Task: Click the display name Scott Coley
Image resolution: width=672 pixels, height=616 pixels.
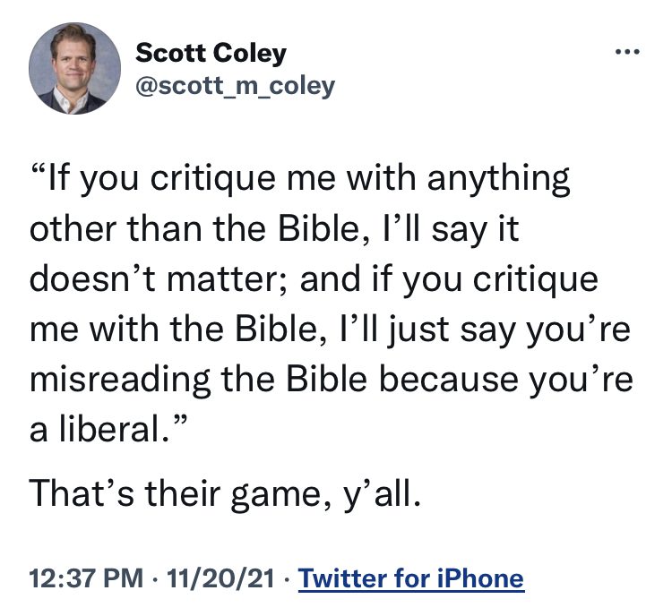Action: coord(211,54)
